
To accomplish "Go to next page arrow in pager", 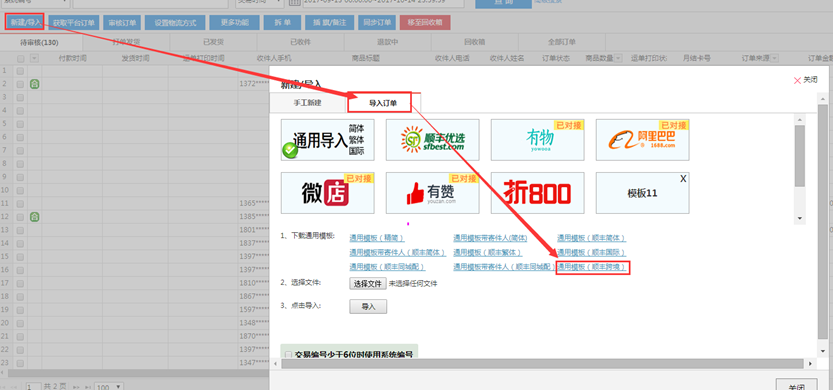I will [x=76, y=387].
